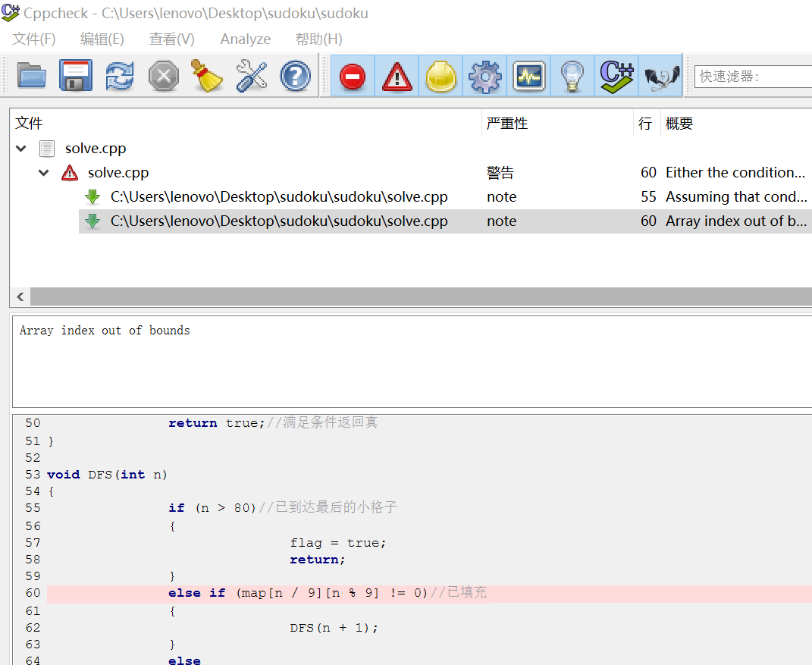Toggle the performance monitor filter icon

pyautogui.click(x=528, y=76)
